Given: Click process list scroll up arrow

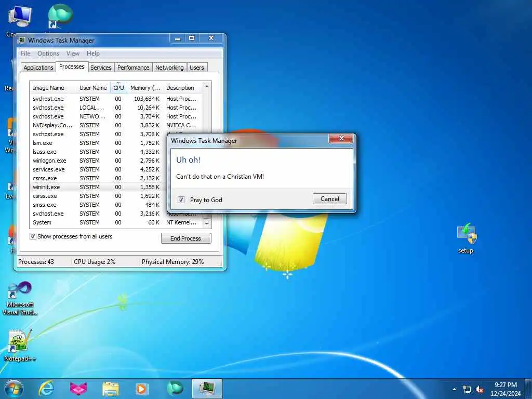Looking at the screenshot, I should (x=207, y=87).
